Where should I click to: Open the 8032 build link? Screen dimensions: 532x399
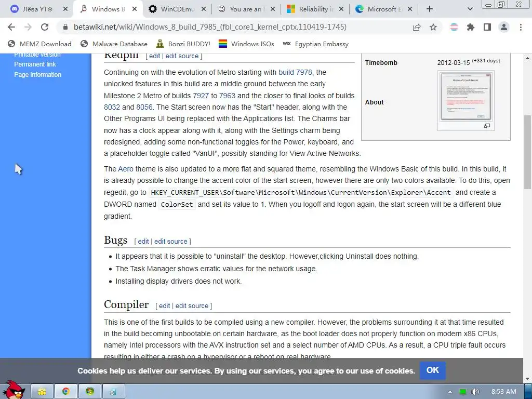(112, 107)
